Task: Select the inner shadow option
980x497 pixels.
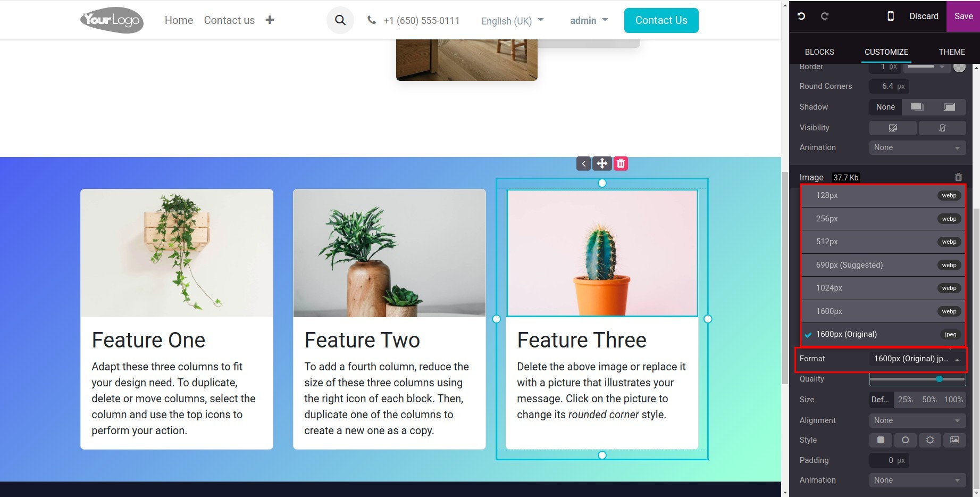Action: pos(949,107)
